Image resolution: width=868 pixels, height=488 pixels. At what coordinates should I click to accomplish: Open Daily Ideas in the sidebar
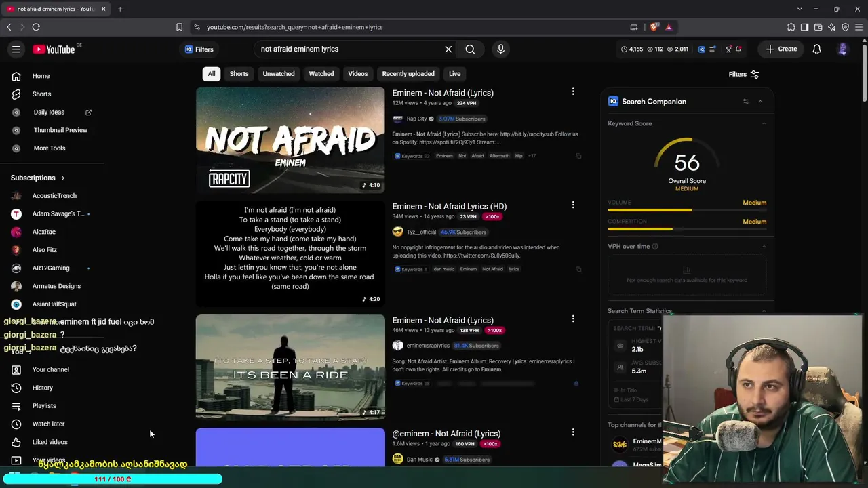tap(49, 112)
